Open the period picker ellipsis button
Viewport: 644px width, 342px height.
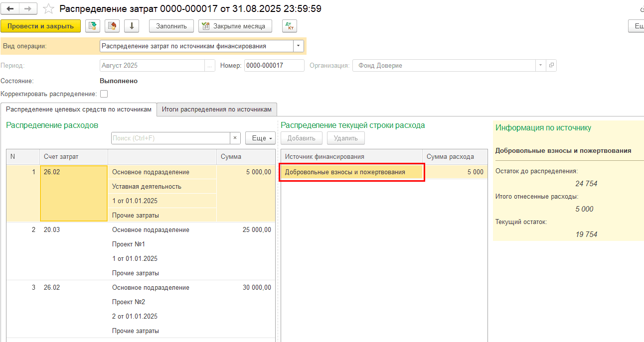point(210,65)
